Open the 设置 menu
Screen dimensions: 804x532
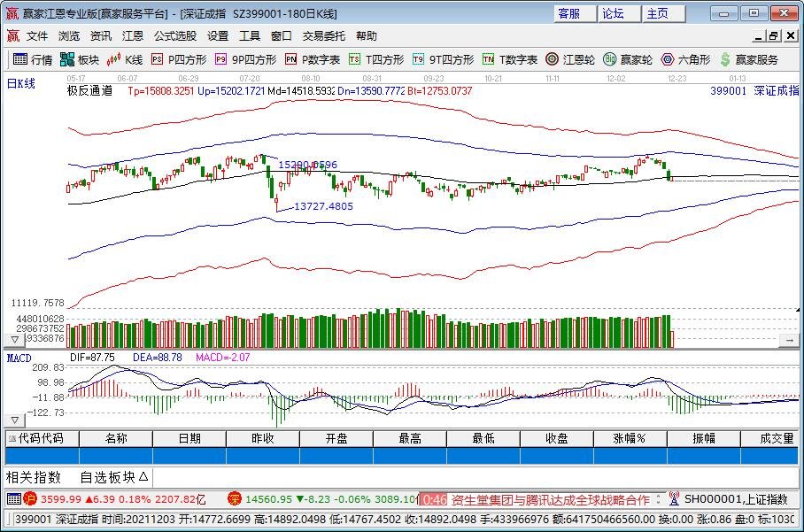coord(218,36)
